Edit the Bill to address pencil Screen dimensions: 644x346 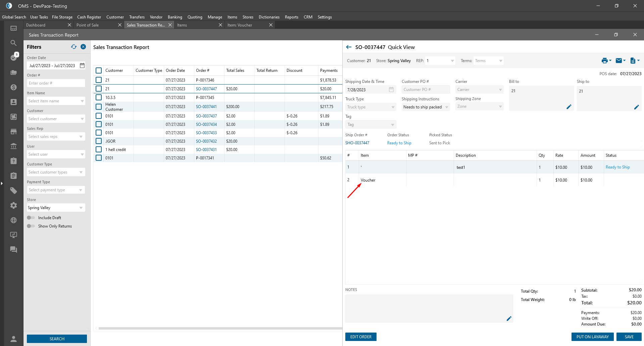569,107
